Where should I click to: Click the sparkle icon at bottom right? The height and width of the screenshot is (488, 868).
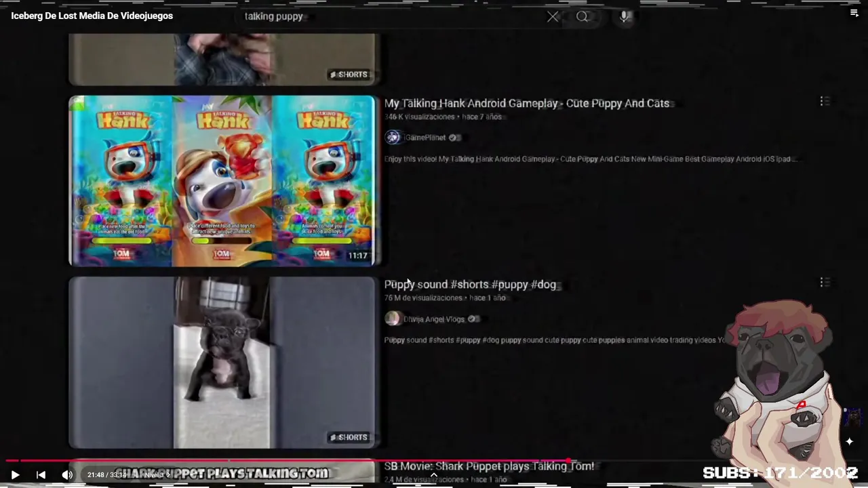coord(849,441)
